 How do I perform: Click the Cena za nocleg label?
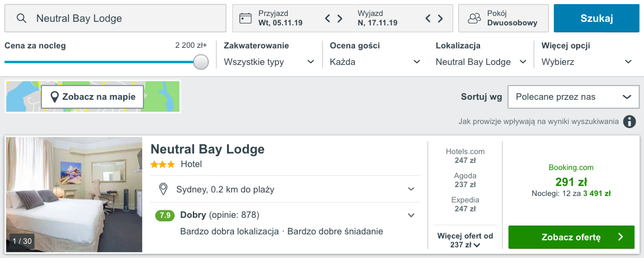coord(35,45)
